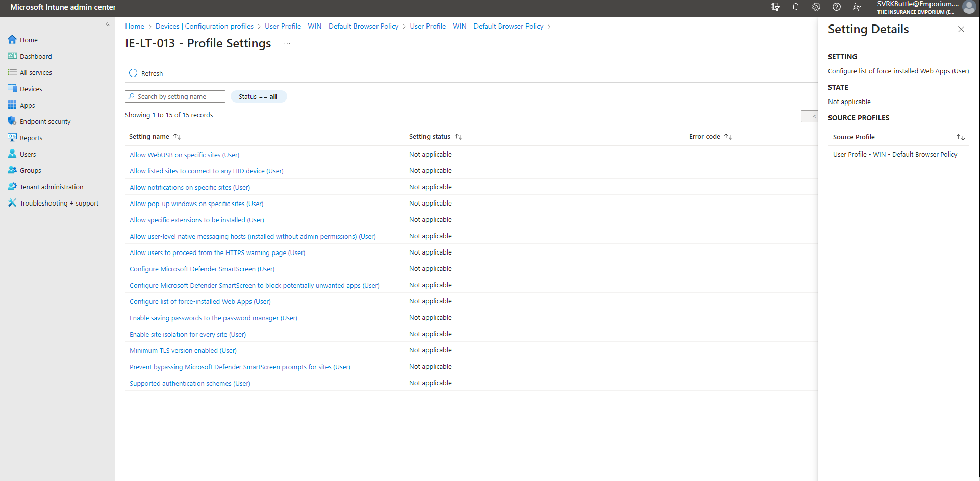Go to Devices breadcrumb link
Screen dimensions: 980x481
167,26
